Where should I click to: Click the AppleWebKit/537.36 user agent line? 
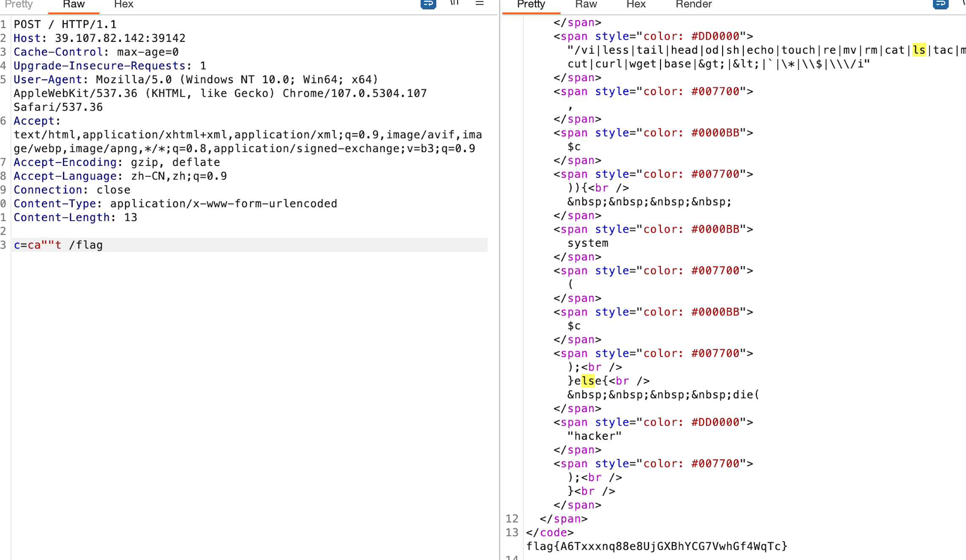point(220,93)
